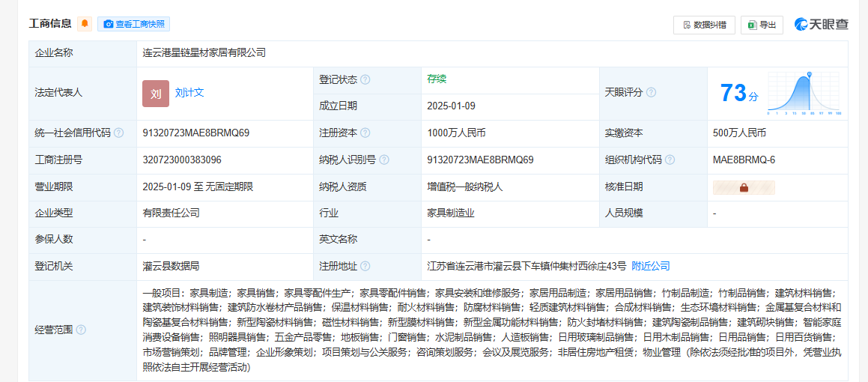Open 查看工商快照 snapshot button
The height and width of the screenshot is (382, 868).
tap(133, 24)
